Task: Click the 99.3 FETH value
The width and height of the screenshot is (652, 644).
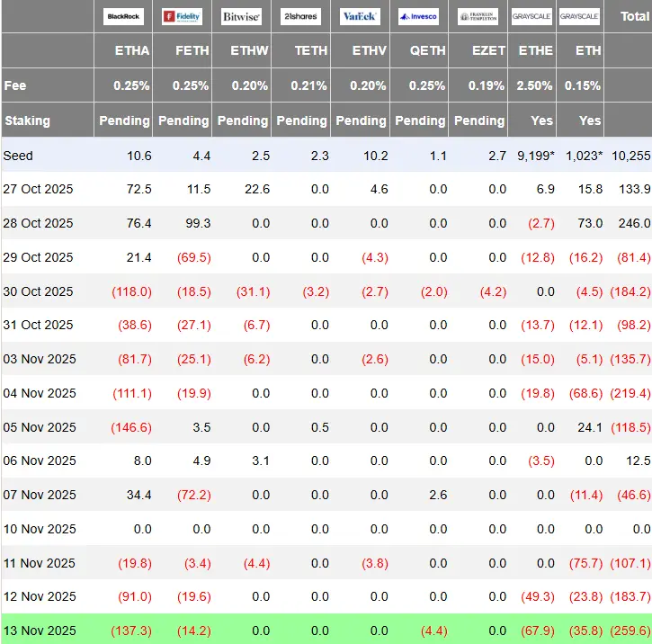Action: 198,223
